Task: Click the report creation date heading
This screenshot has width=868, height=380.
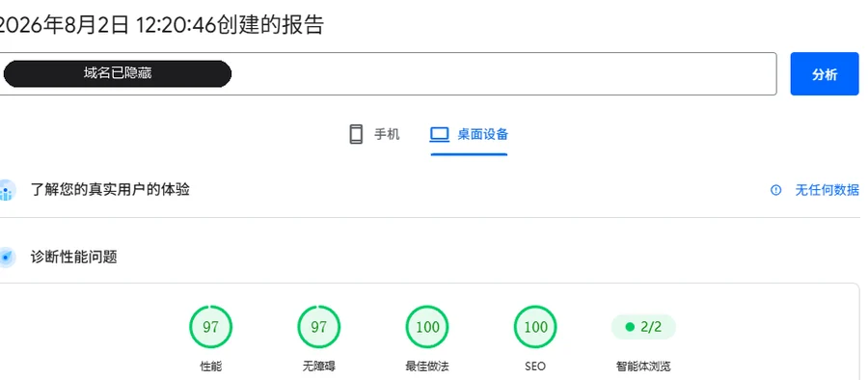Action: [162, 25]
